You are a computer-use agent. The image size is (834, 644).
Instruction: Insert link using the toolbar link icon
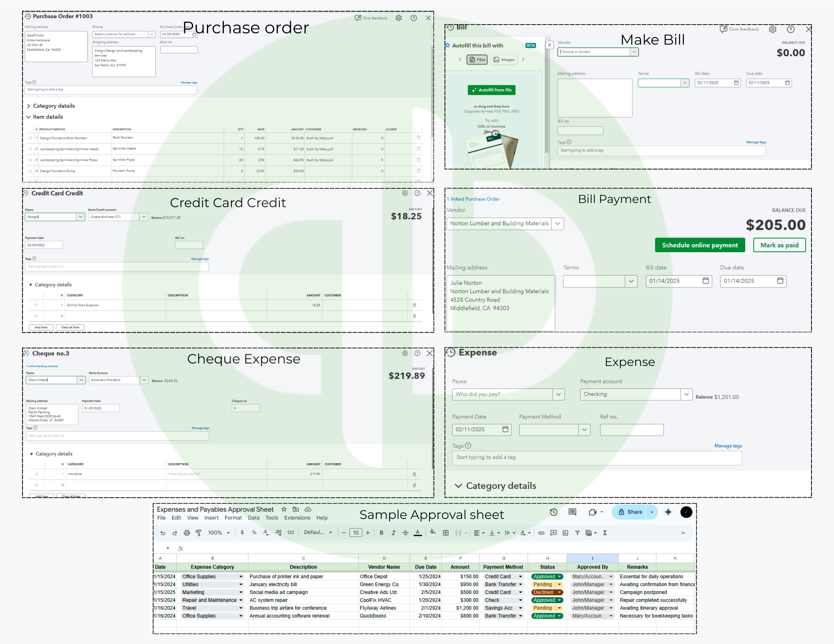pyautogui.click(x=541, y=533)
